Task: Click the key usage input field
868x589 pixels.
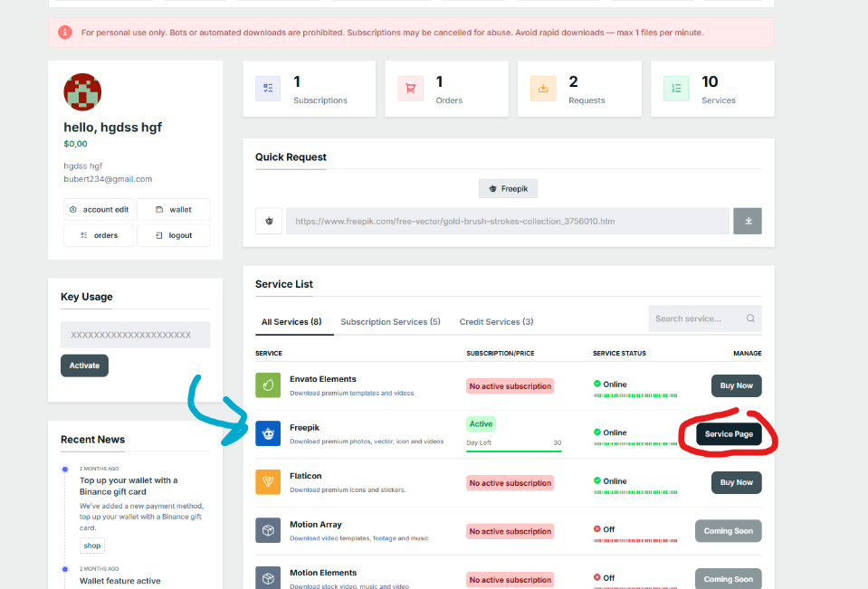Action: pyautogui.click(x=136, y=335)
